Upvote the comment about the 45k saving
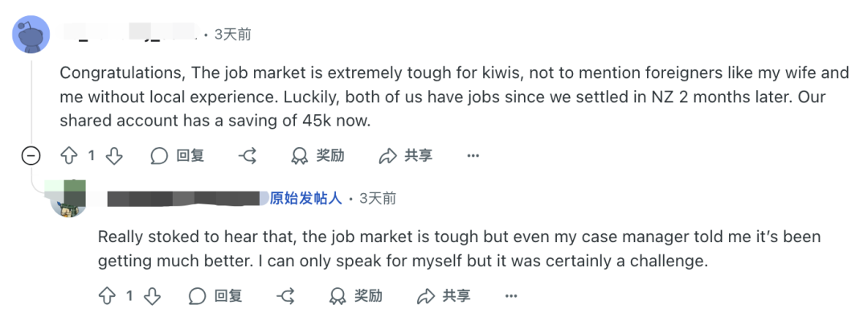Screen dimensions: 868x313 click(69, 156)
